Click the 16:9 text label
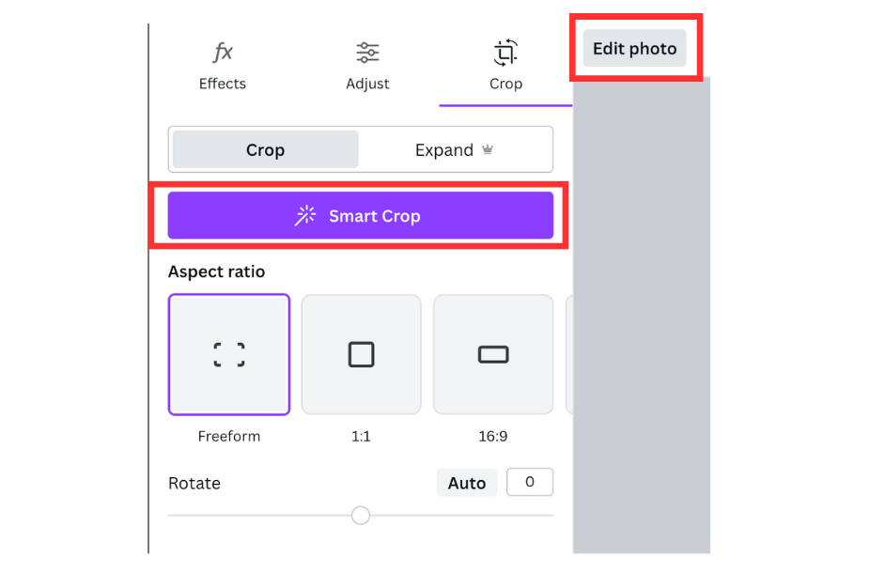The height and width of the screenshot is (588, 870). (493, 437)
